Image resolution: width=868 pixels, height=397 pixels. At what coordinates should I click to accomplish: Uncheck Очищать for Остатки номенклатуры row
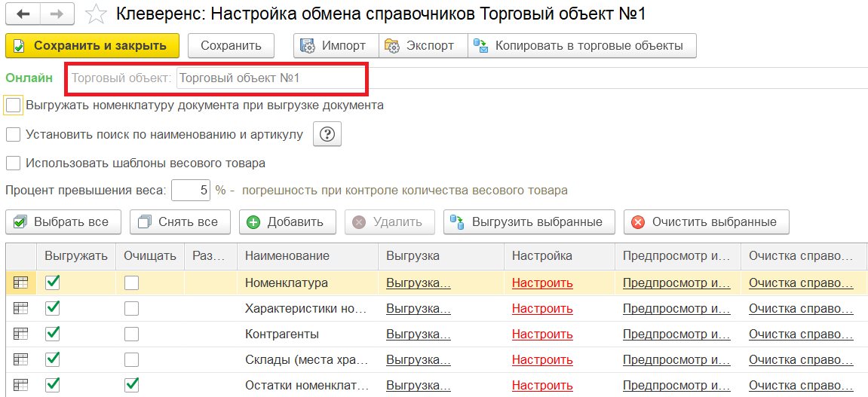(x=132, y=384)
